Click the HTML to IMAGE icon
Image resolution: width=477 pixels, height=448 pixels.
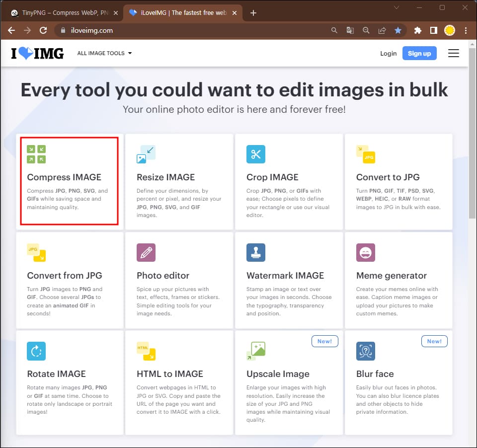tap(146, 351)
